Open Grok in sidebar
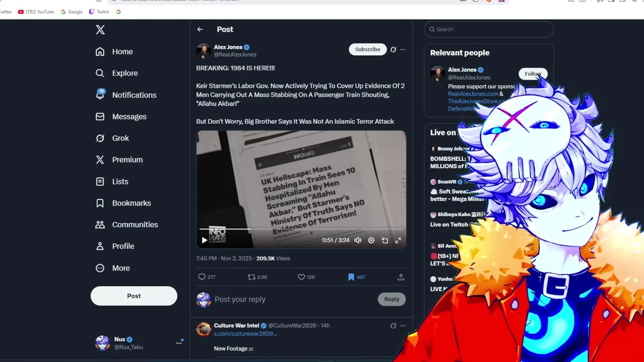This screenshot has height=362, width=644. (112, 138)
